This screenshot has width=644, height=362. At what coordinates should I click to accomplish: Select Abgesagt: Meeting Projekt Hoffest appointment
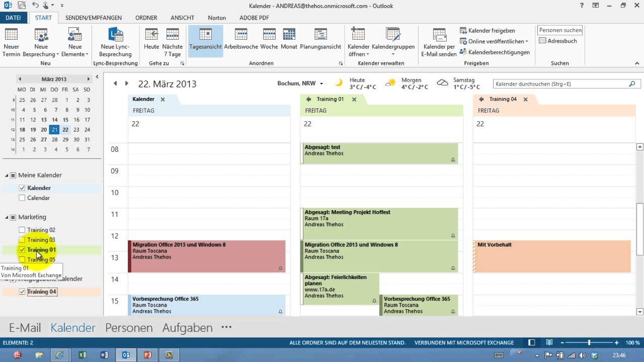(x=379, y=224)
